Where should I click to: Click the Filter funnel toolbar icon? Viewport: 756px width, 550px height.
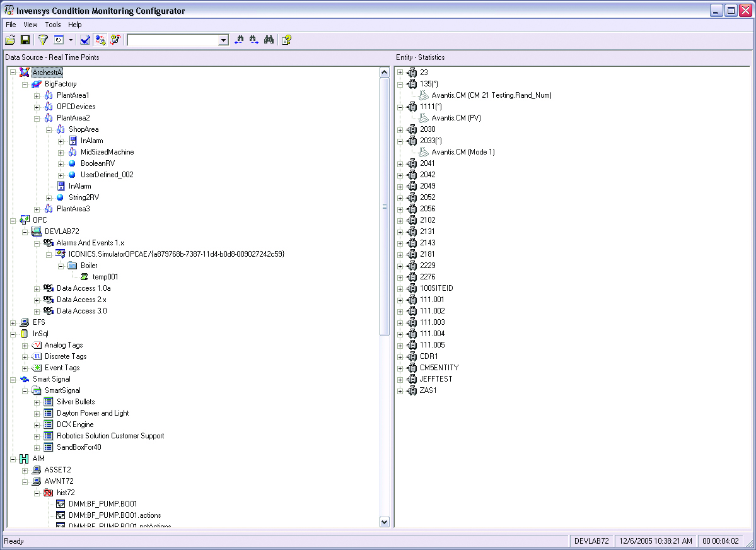[x=43, y=40]
